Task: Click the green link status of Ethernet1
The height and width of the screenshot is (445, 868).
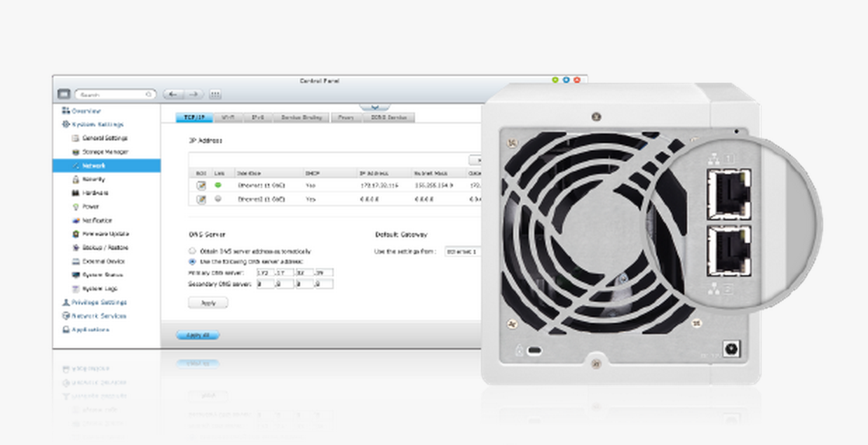Action: (218, 185)
